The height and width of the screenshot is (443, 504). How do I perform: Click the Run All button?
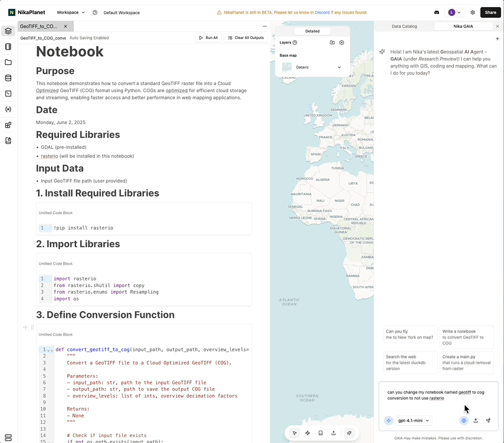pos(208,38)
